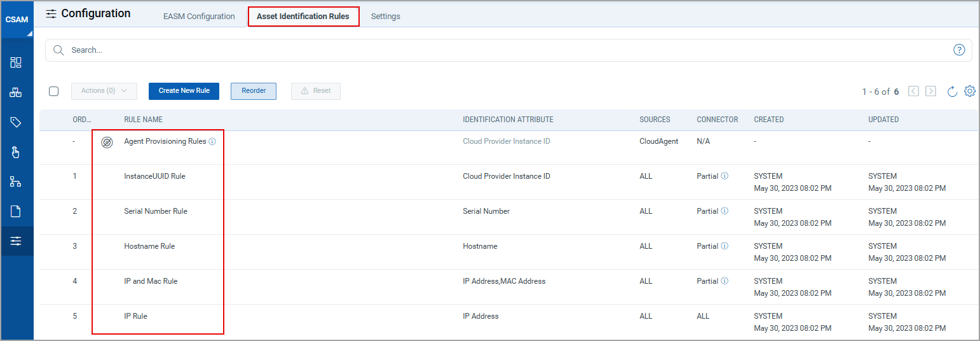Toggle the select-all rules checkbox

54,91
